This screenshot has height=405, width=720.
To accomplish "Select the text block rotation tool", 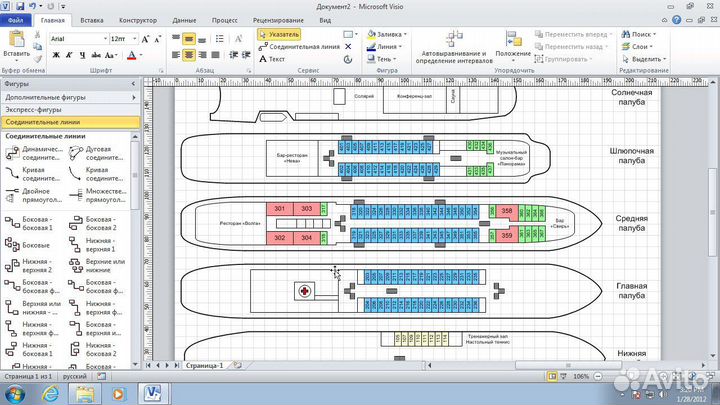I will [x=348, y=59].
